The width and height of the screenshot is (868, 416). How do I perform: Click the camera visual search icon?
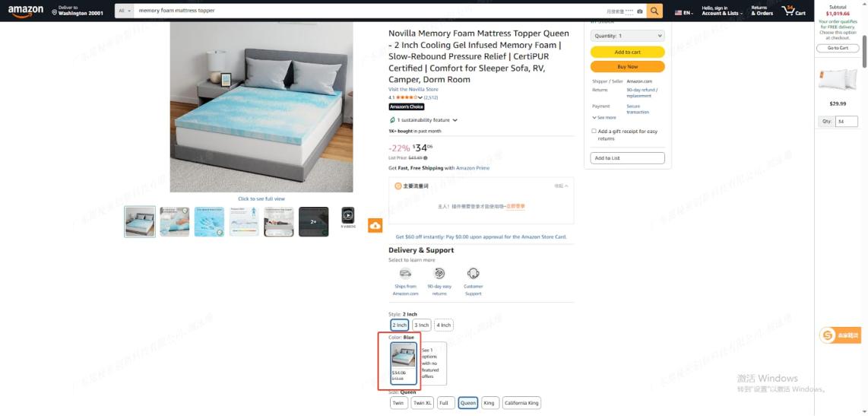[639, 11]
